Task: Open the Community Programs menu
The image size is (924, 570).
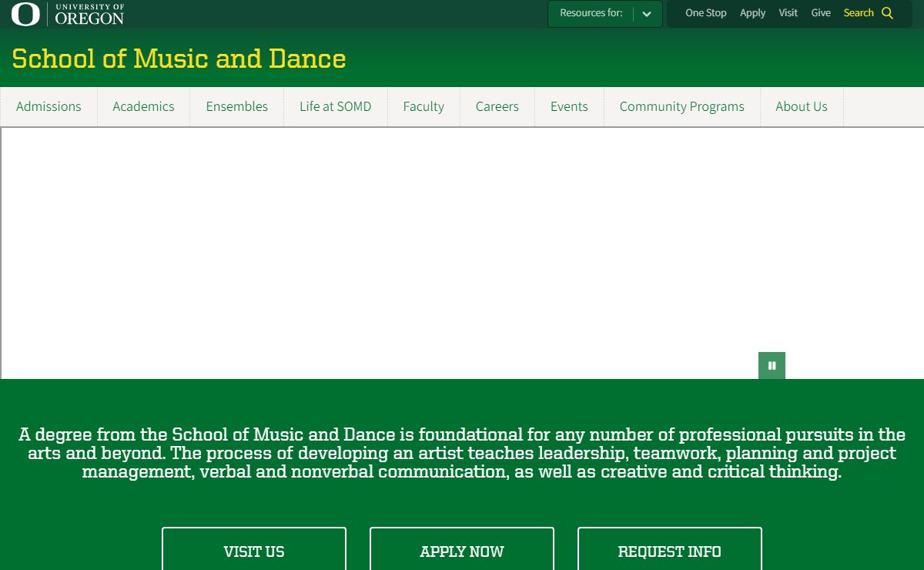Action: pyautogui.click(x=682, y=107)
